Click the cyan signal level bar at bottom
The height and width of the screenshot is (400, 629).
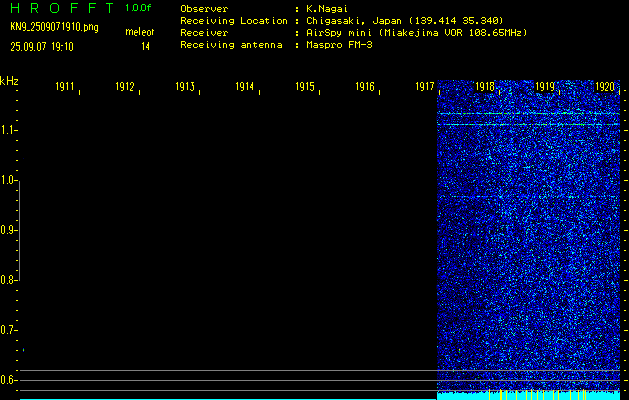click(528, 396)
